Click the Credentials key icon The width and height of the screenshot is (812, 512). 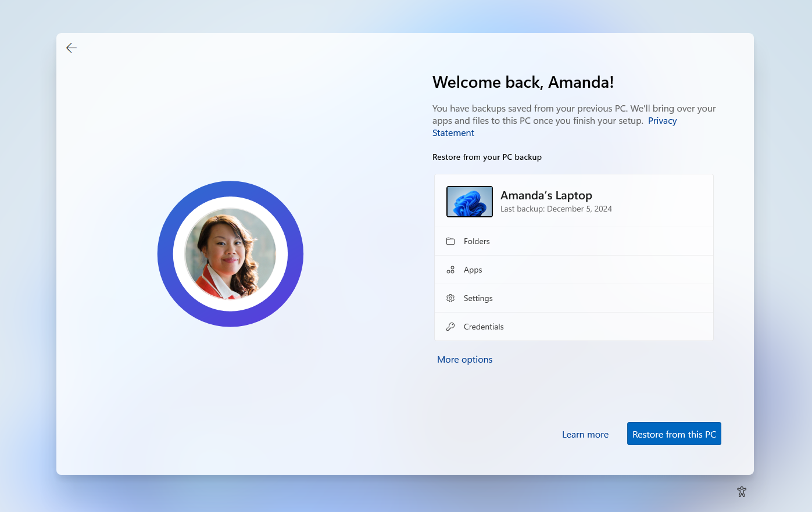[450, 326]
